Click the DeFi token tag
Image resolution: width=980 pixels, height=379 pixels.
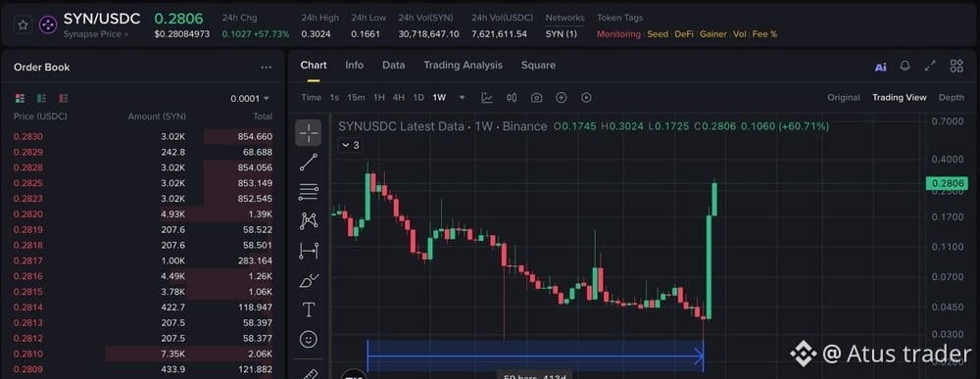tap(684, 34)
